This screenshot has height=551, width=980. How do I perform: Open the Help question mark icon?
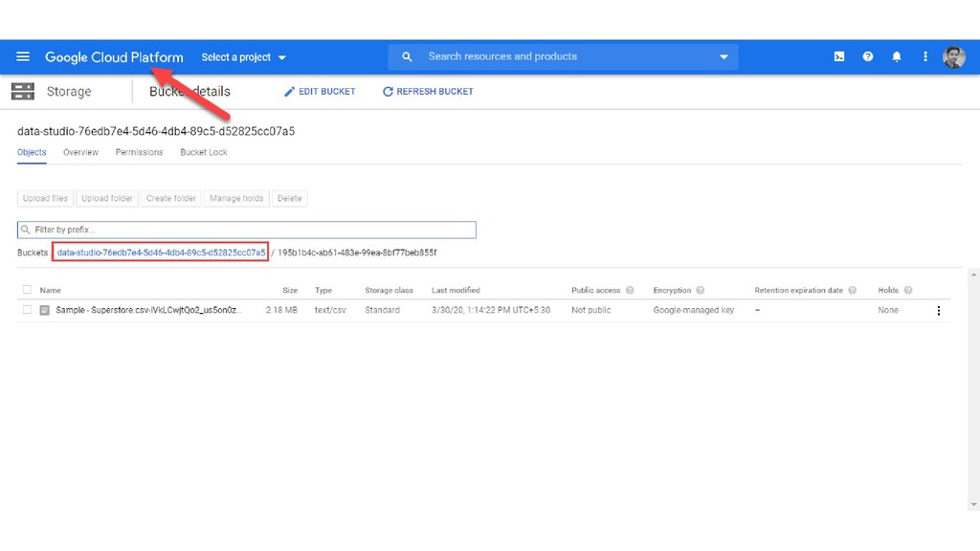(x=867, y=56)
